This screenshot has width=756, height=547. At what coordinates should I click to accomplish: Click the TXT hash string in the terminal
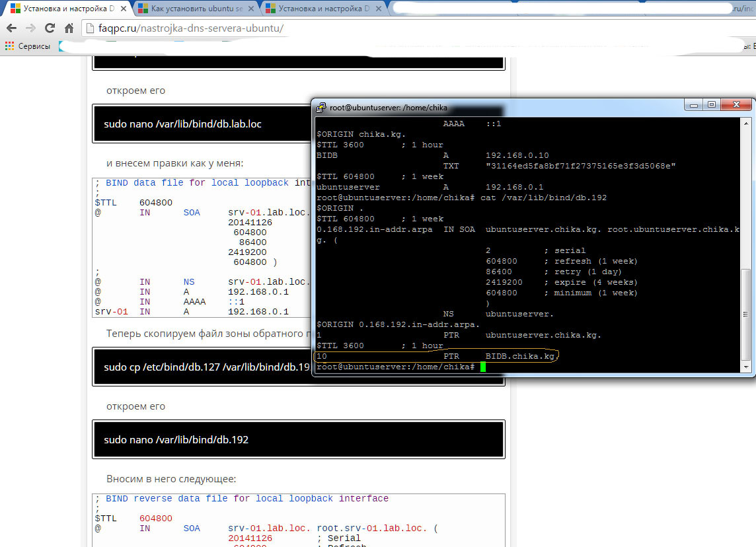[580, 166]
